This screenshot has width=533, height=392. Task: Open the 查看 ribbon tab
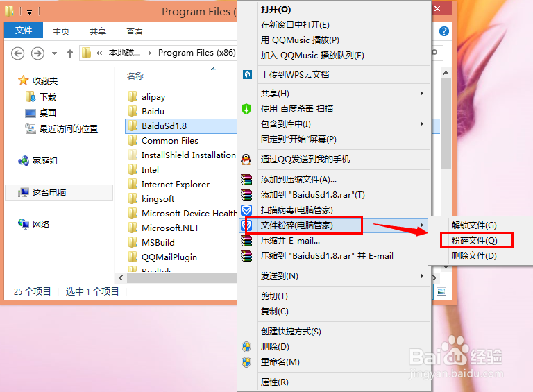coord(135,32)
